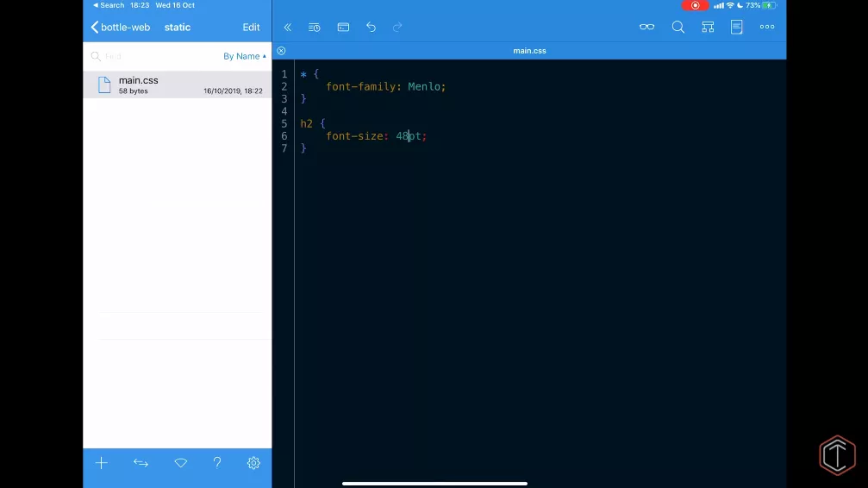Open the premium diamond icon

pos(180,463)
